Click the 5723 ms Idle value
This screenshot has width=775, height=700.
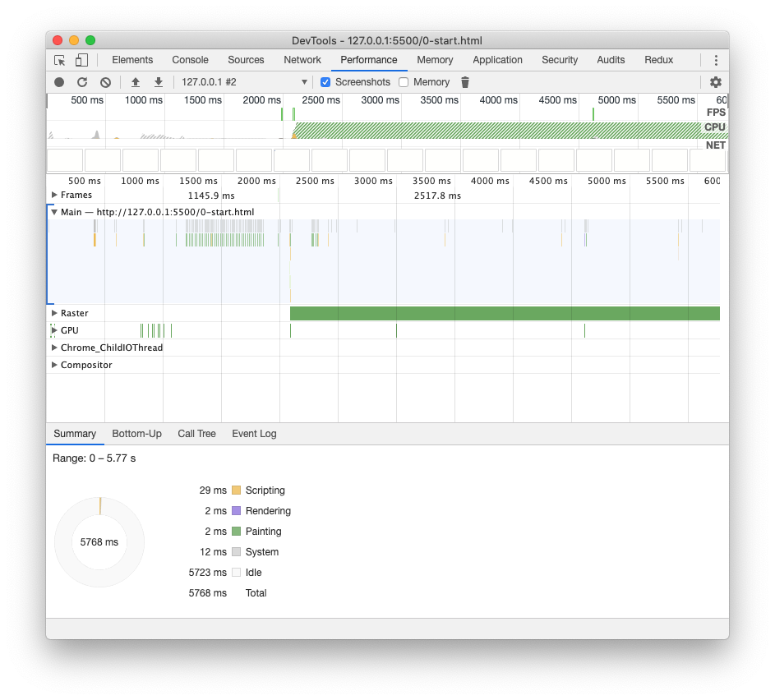(x=208, y=573)
